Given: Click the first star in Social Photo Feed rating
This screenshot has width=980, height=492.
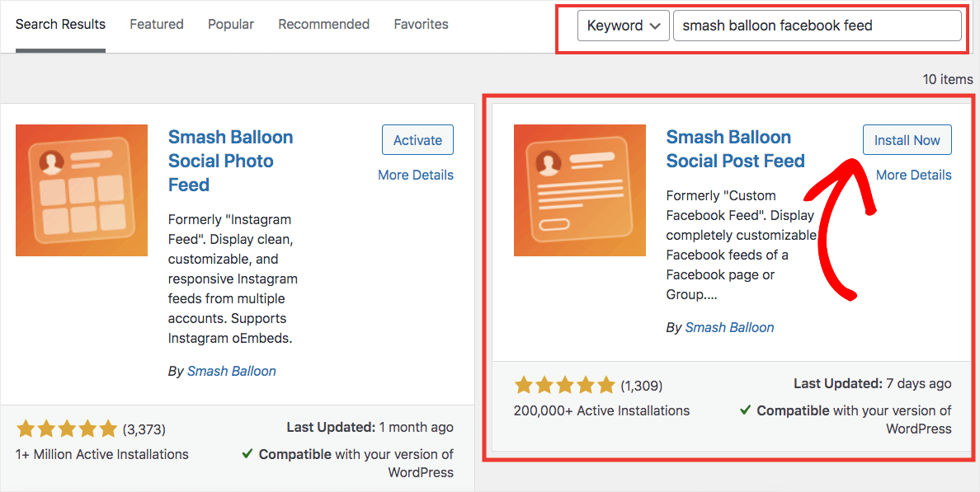Looking at the screenshot, I should tap(26, 429).
